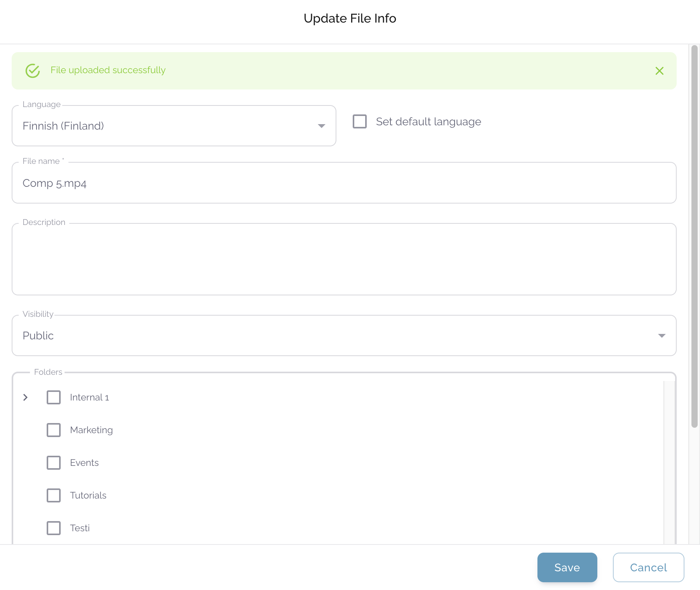The height and width of the screenshot is (590, 700).
Task: Click the Events folder label
Action: pos(84,463)
